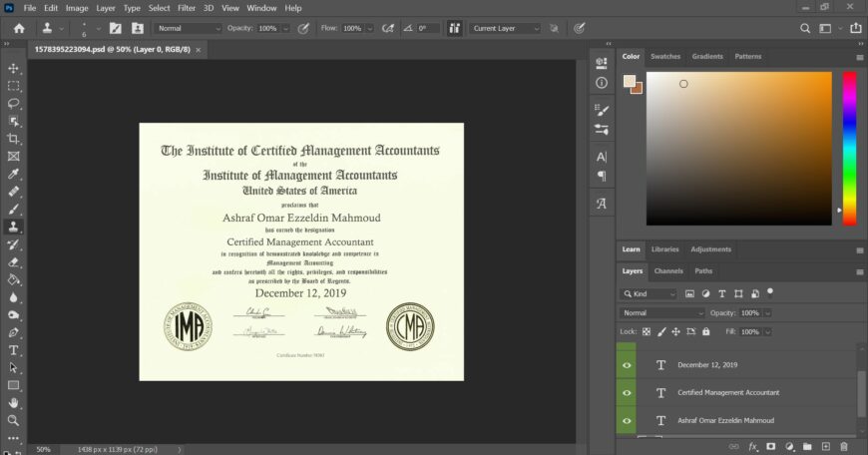Switch to the Channels tab
The image size is (868, 455).
(x=668, y=271)
